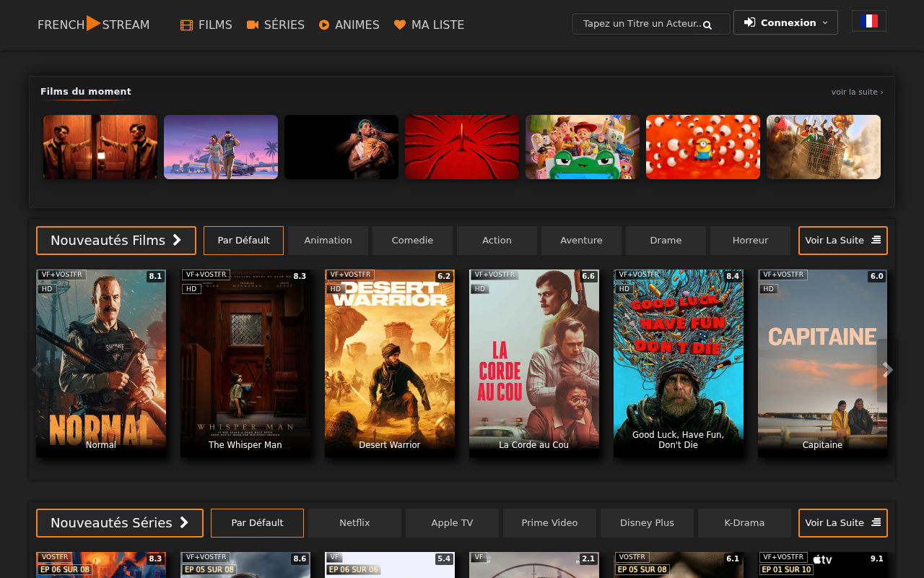Filter films by Comedie

click(x=412, y=241)
